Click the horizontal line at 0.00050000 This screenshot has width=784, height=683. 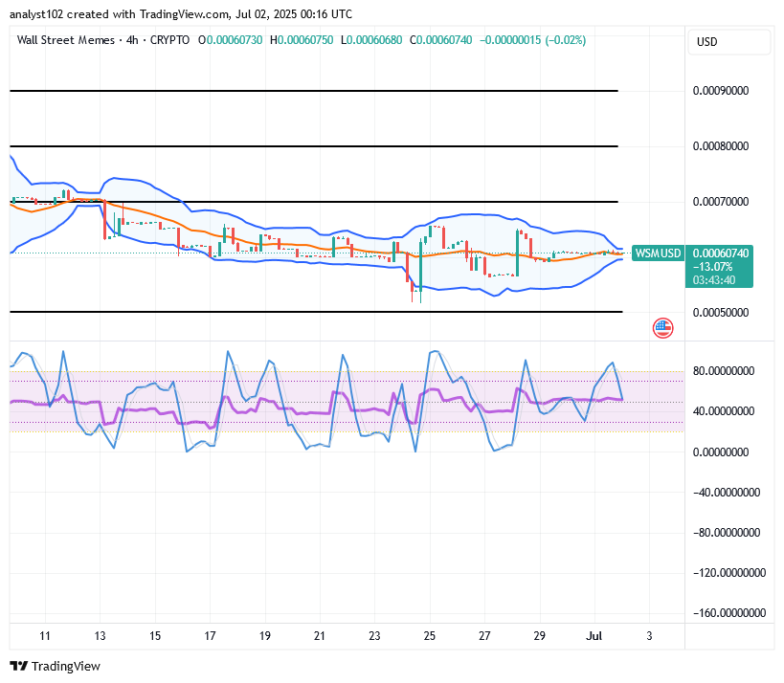click(316, 312)
